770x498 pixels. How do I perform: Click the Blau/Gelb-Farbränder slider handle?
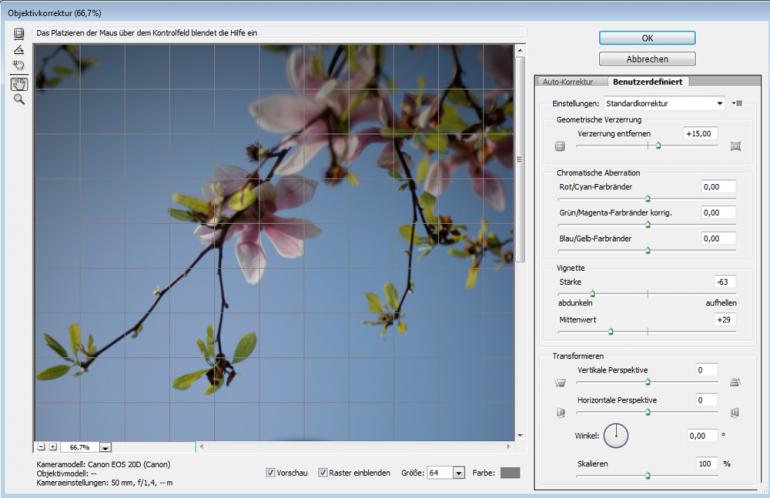click(648, 250)
